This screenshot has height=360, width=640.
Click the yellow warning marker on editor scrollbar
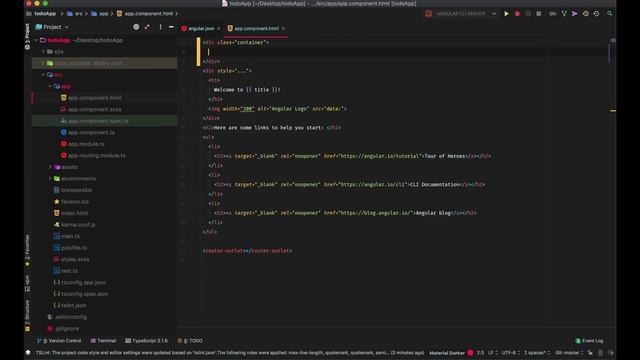click(x=613, y=111)
